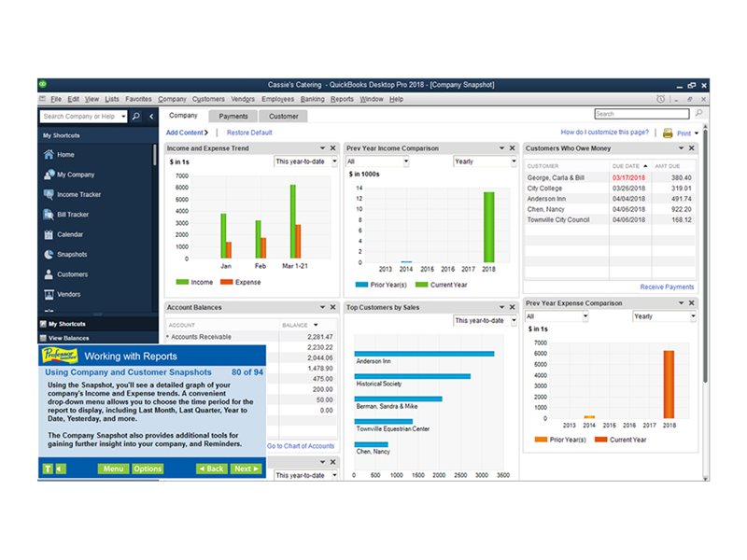Click the search magnifier beside Search Company

point(135,117)
